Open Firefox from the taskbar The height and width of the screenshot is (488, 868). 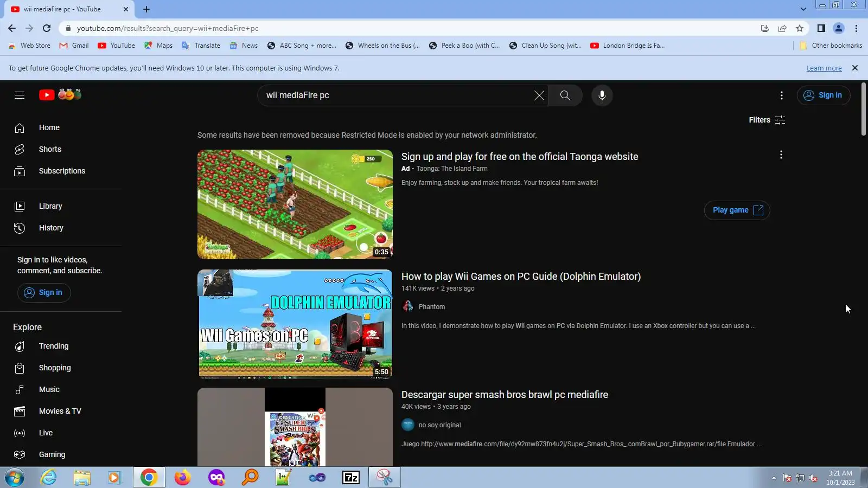(x=183, y=478)
